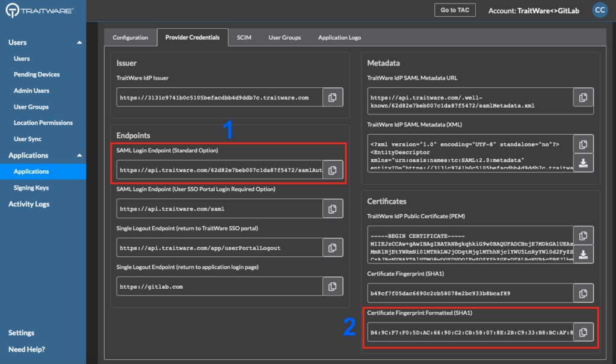Open Activity Logs

point(29,204)
